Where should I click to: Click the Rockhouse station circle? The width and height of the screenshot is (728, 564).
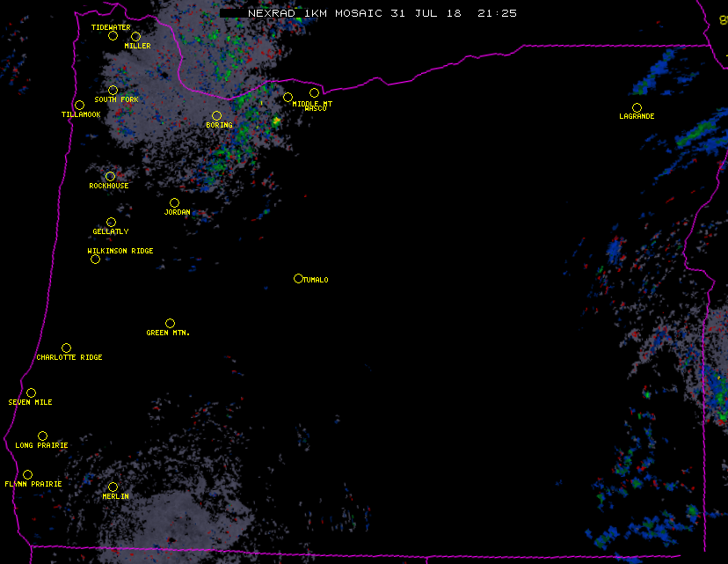pos(110,176)
